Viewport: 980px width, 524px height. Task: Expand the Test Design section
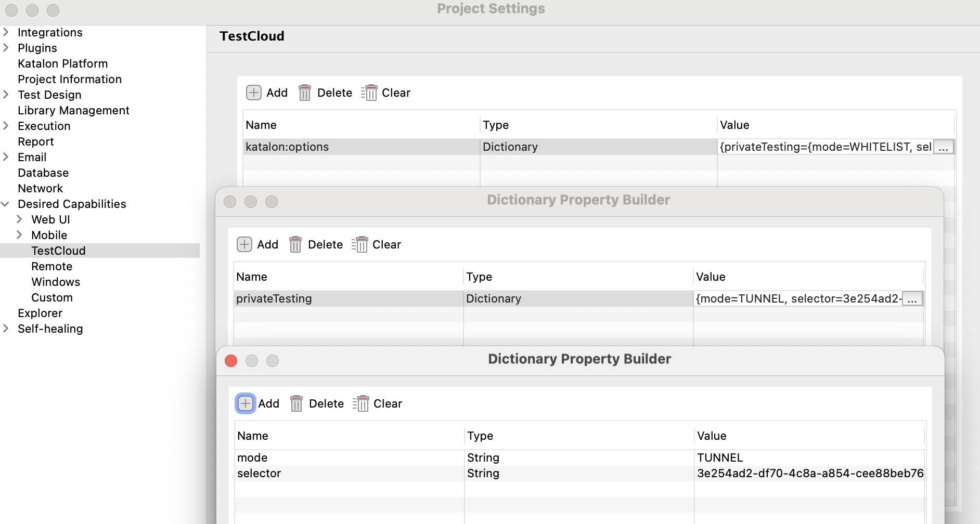(6, 95)
